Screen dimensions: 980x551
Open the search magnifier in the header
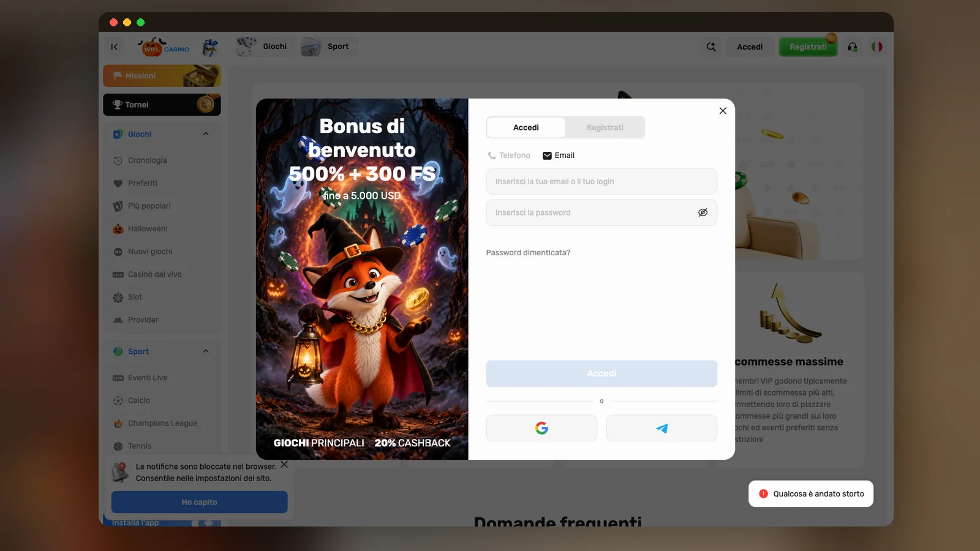pos(711,47)
